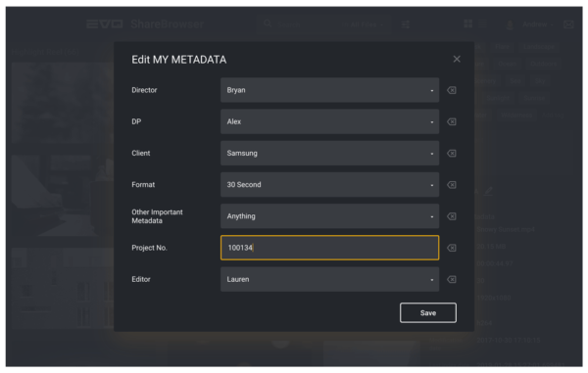Click the Edit MY METADATA title
The height and width of the screenshot is (373, 588).
click(179, 60)
